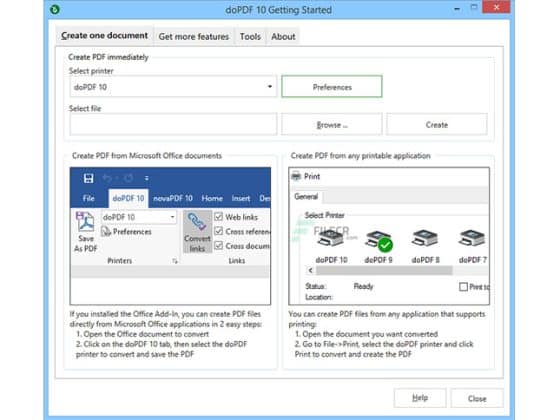Click the printer icon beside Print title
The width and height of the screenshot is (560, 420).
pos(296,176)
